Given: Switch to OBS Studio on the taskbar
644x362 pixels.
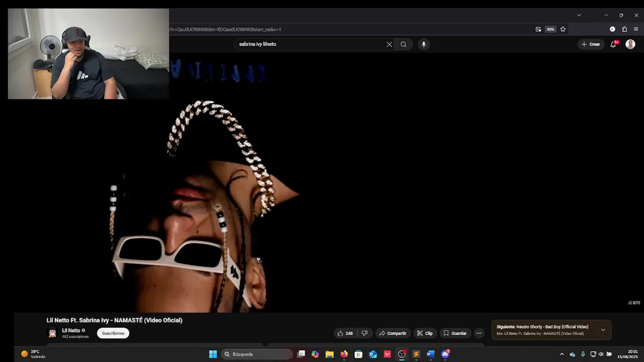Looking at the screenshot, I should pos(402,354).
